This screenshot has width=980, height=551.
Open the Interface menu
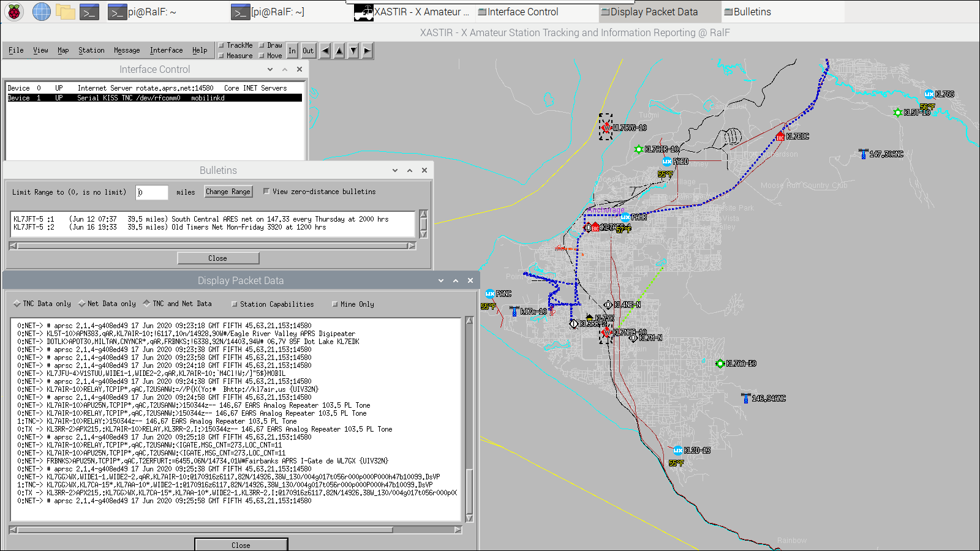[166, 50]
